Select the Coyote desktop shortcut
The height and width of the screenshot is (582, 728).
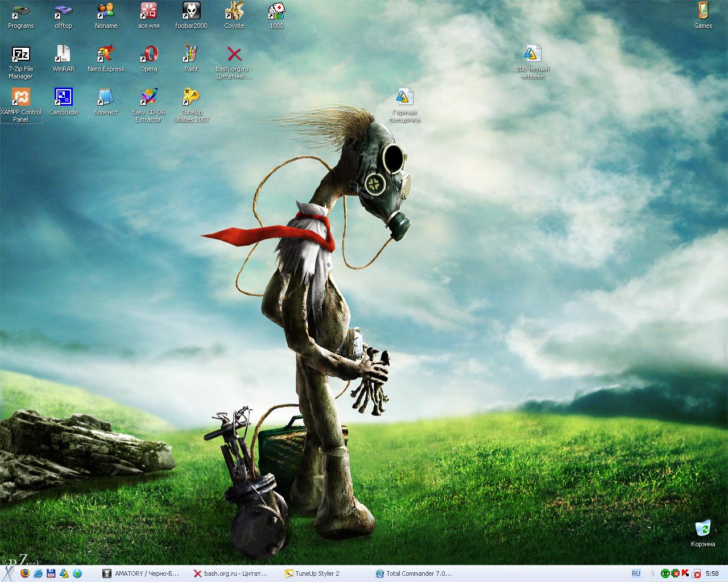click(234, 16)
